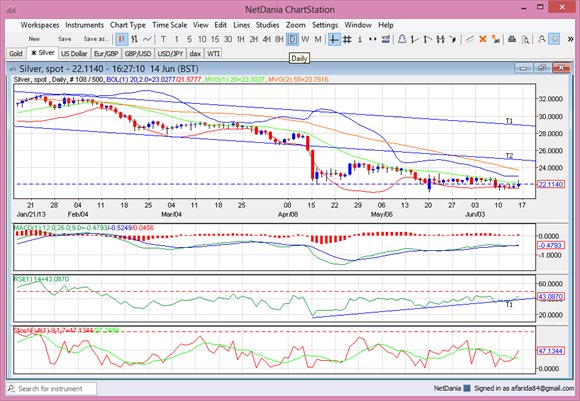Screen dimensions: 580x401
Task: Select the candlestick chart type icon
Action: (x=122, y=39)
